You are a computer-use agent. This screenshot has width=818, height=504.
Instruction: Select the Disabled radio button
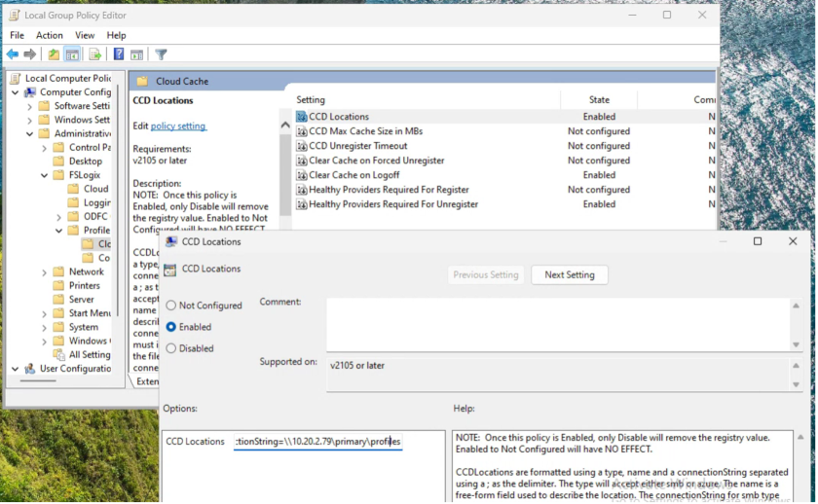(x=171, y=348)
